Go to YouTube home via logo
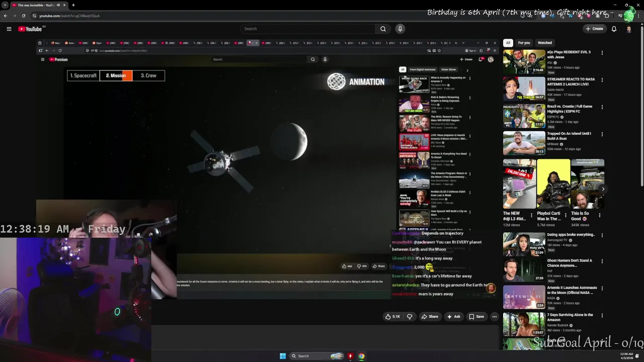The width and height of the screenshot is (644, 362). point(30,29)
